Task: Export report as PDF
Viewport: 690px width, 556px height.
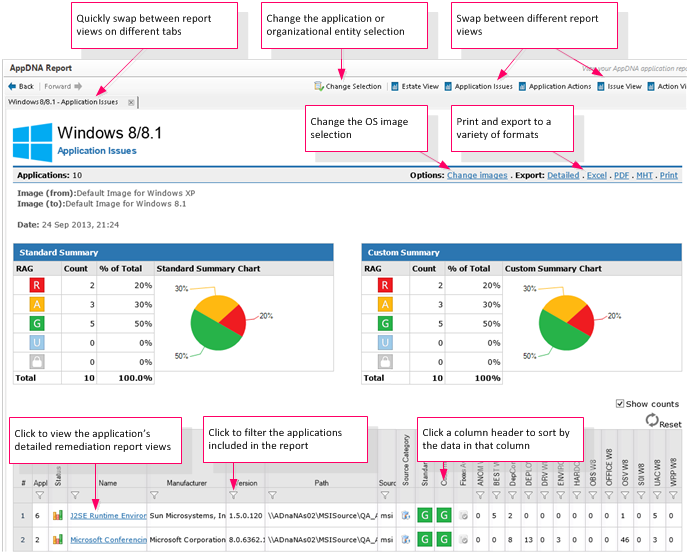Action: [621, 175]
